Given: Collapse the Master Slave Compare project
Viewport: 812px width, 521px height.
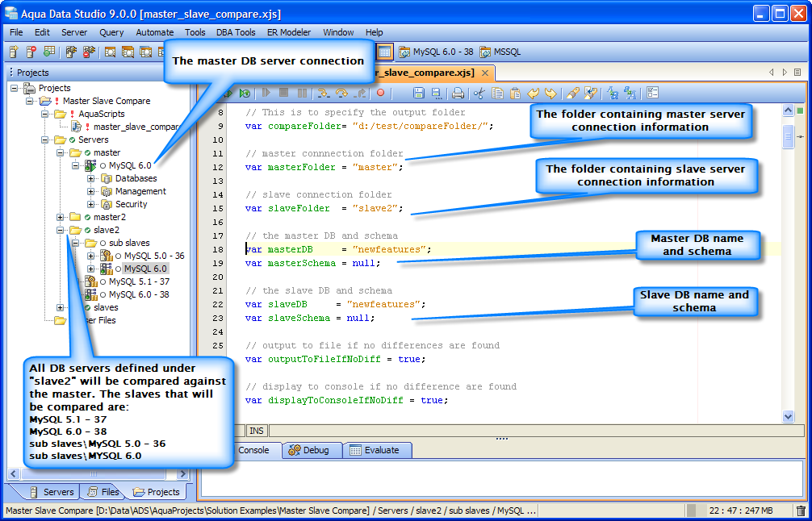Looking at the screenshot, I should [x=30, y=101].
